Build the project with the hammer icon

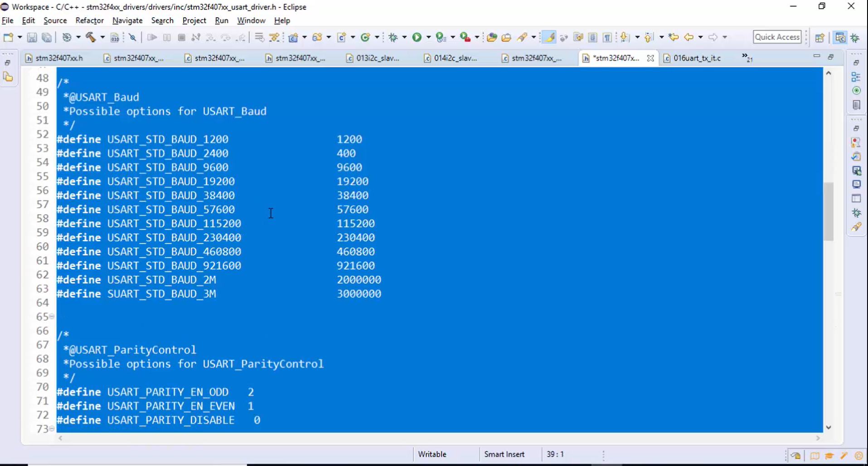coord(91,37)
